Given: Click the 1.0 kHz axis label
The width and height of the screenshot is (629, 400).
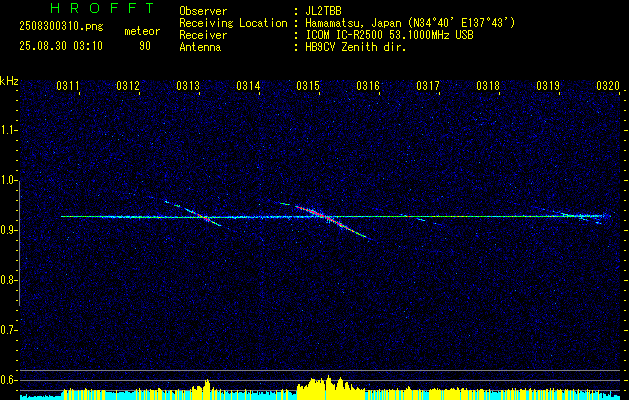Looking at the screenshot, I should pyautogui.click(x=9, y=181).
